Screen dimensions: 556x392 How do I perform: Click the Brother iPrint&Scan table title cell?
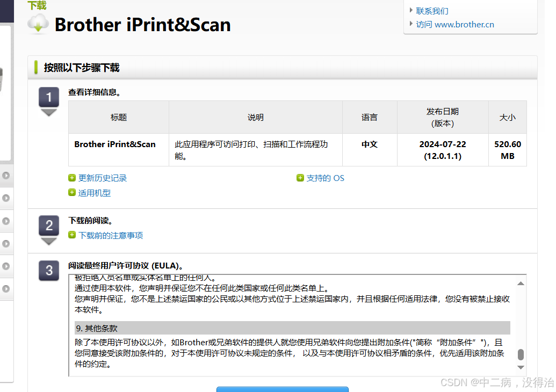tap(118, 150)
